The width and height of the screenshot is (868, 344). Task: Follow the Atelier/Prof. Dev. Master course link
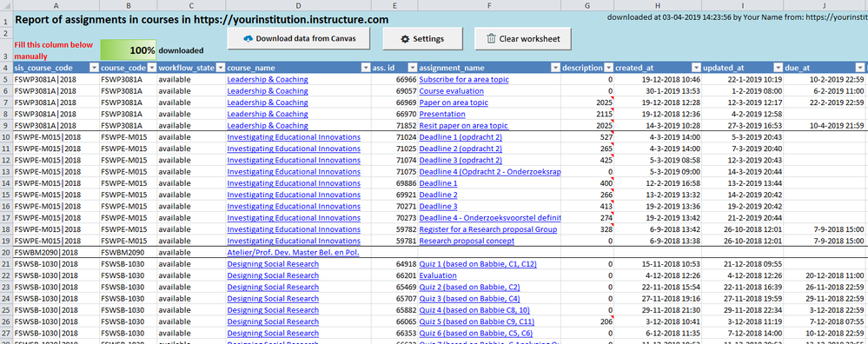[293, 253]
